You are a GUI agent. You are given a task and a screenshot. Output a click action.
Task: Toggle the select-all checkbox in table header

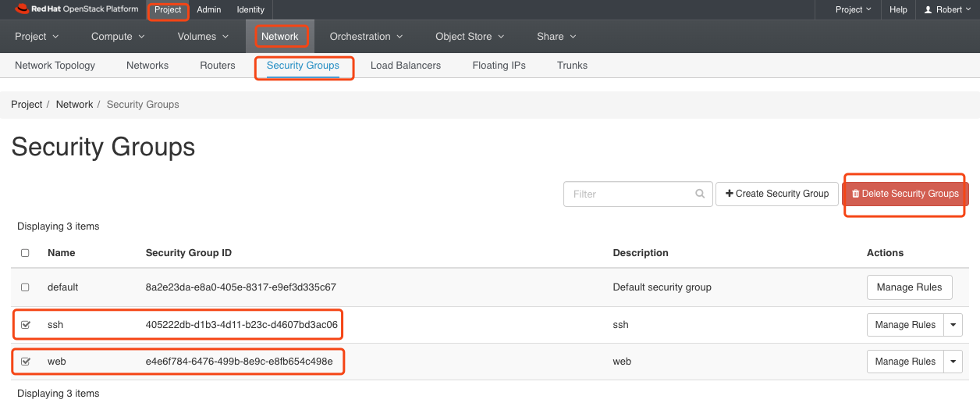[x=25, y=253]
